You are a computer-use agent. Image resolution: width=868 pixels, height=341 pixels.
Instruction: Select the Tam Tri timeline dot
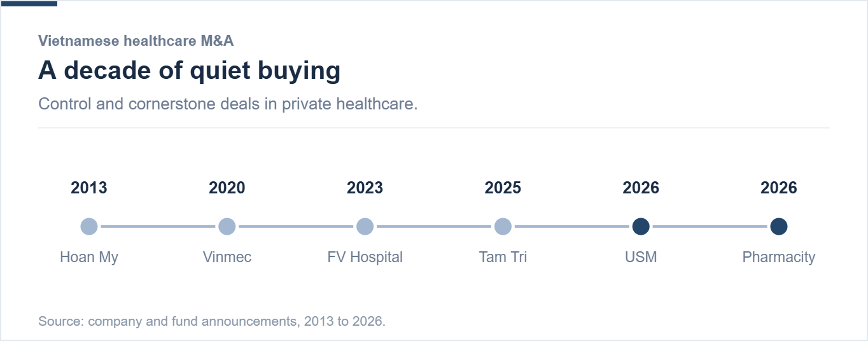pyautogui.click(x=503, y=226)
